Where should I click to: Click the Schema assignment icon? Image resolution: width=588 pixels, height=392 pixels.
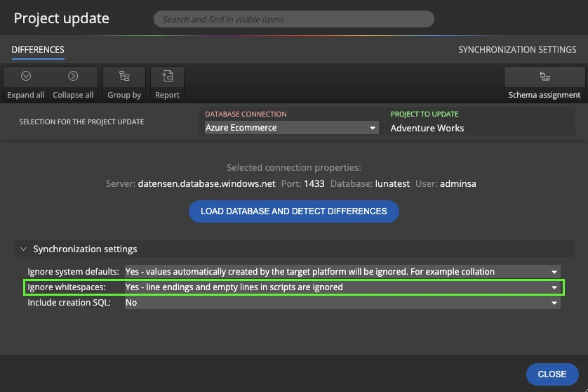[544, 76]
